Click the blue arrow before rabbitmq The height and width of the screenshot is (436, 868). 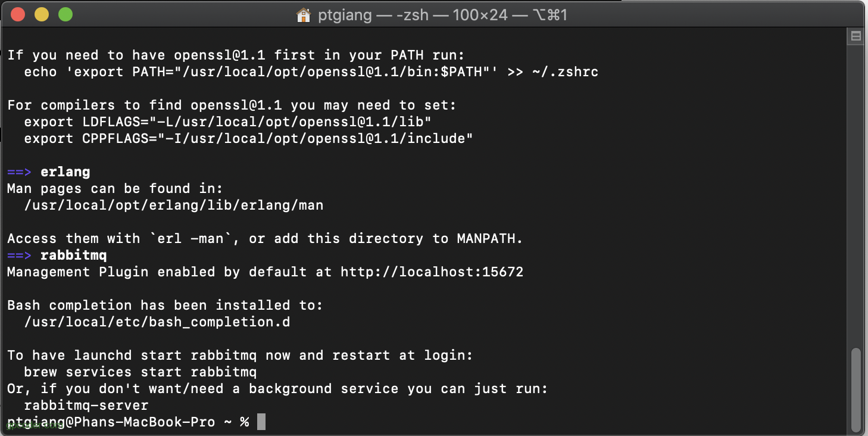pyautogui.click(x=19, y=256)
